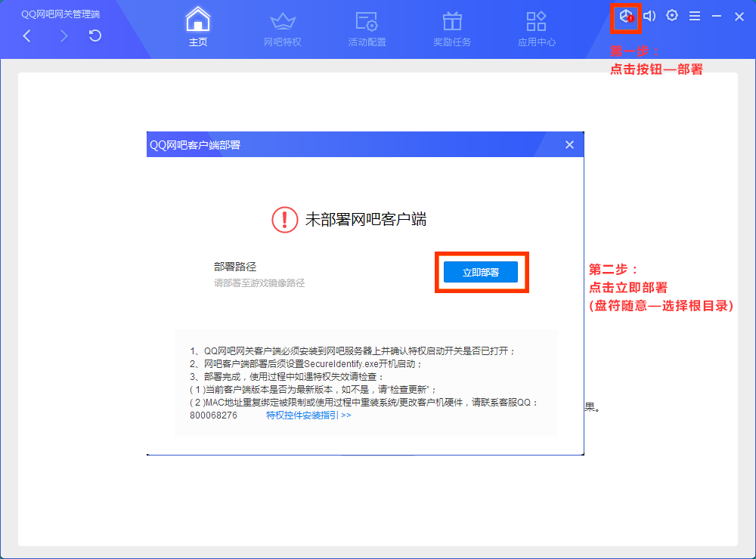The height and width of the screenshot is (559, 756).
Task: Go forward with the right arrow
Action: pyautogui.click(x=64, y=36)
